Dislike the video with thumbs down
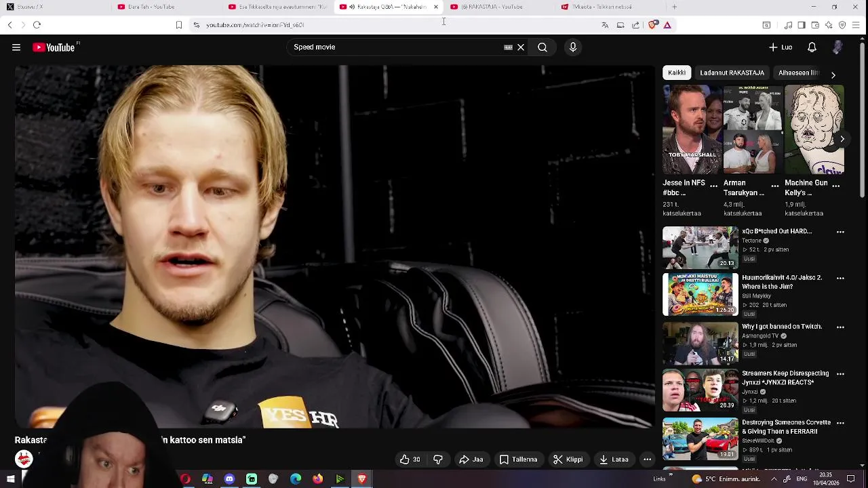 (438, 460)
